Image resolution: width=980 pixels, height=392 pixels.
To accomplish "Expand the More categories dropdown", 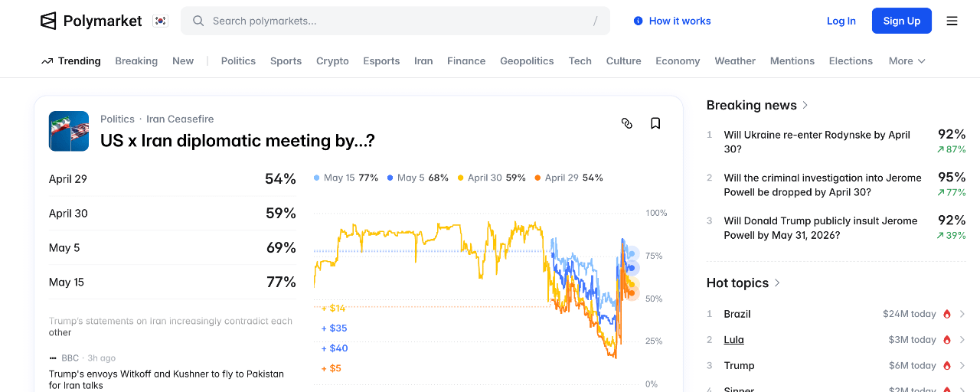I will [x=907, y=61].
